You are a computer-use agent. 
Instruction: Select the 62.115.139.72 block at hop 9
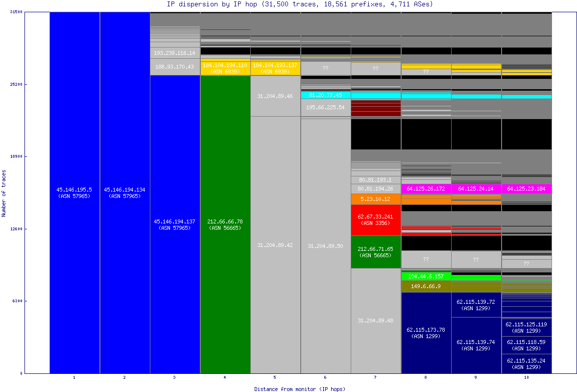pyautogui.click(x=476, y=305)
